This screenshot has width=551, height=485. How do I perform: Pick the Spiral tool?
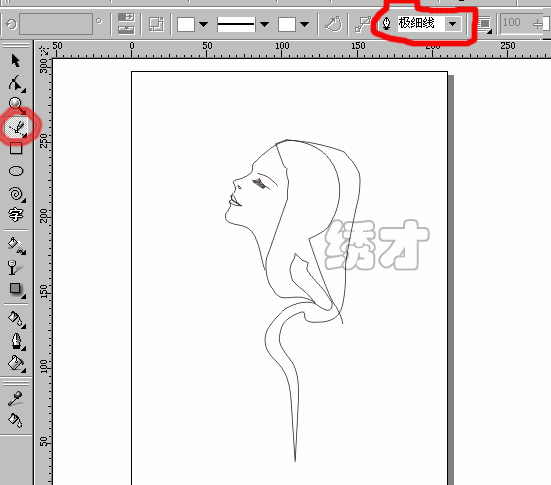(16, 194)
